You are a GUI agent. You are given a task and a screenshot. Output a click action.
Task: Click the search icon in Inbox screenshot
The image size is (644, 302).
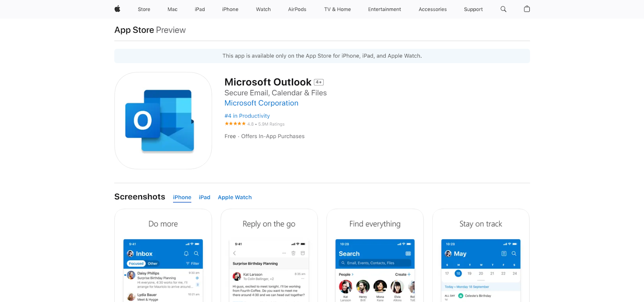[196, 254]
